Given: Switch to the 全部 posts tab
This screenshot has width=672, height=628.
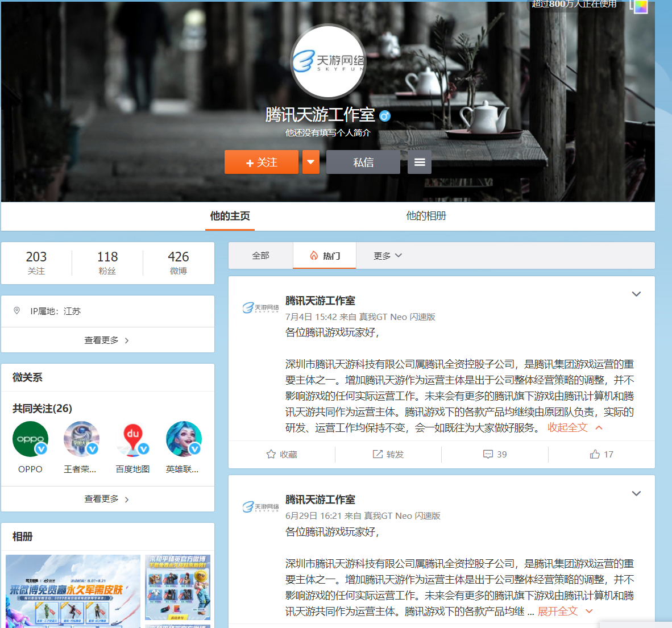Looking at the screenshot, I should click(x=260, y=256).
